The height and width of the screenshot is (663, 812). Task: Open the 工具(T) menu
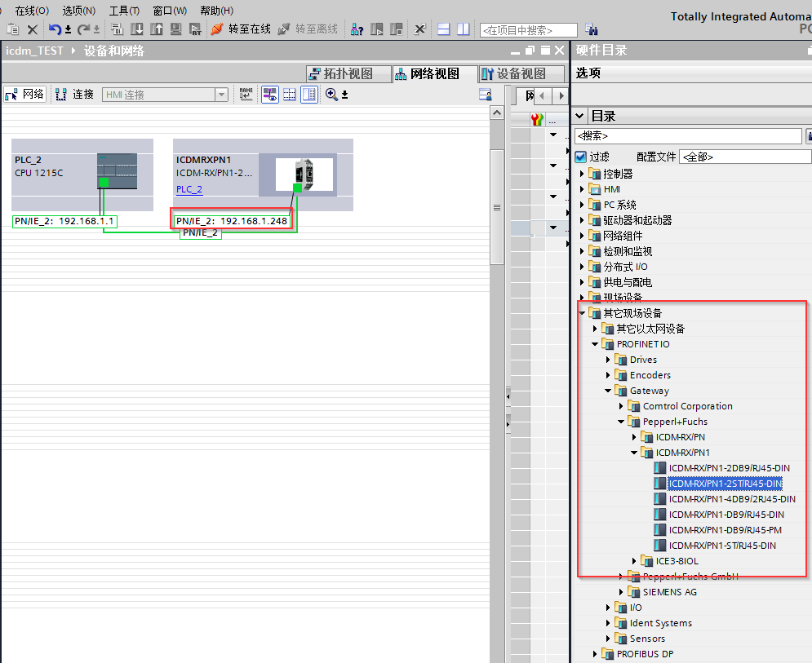pyautogui.click(x=124, y=11)
